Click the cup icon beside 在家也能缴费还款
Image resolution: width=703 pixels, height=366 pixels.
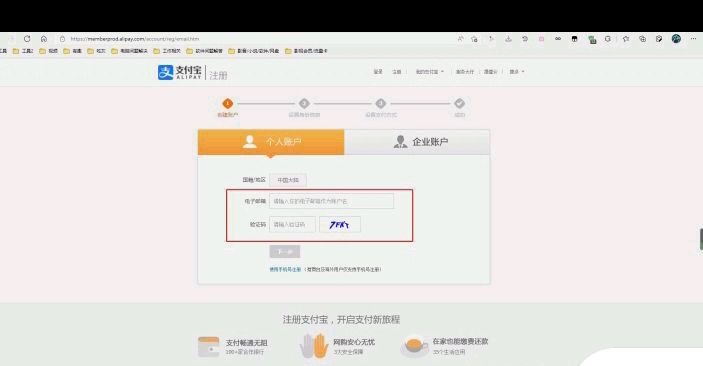(414, 346)
